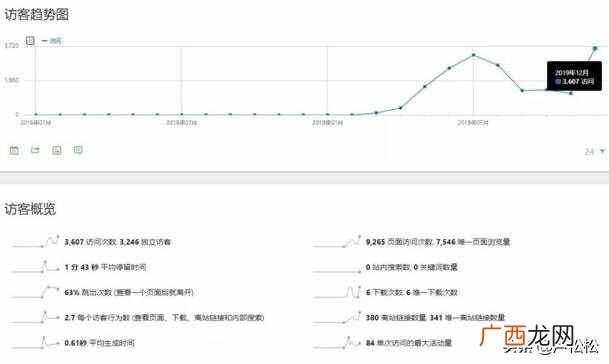Click the 访客趋势图 heading
This screenshot has width=609, height=364.
[37, 15]
